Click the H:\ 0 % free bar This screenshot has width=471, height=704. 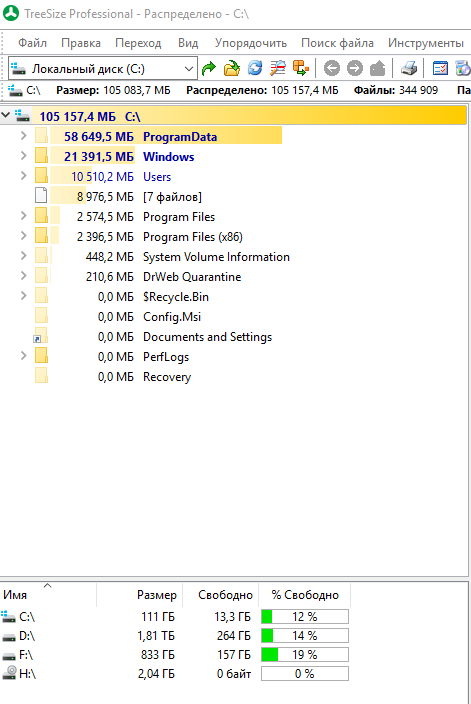coord(305,673)
